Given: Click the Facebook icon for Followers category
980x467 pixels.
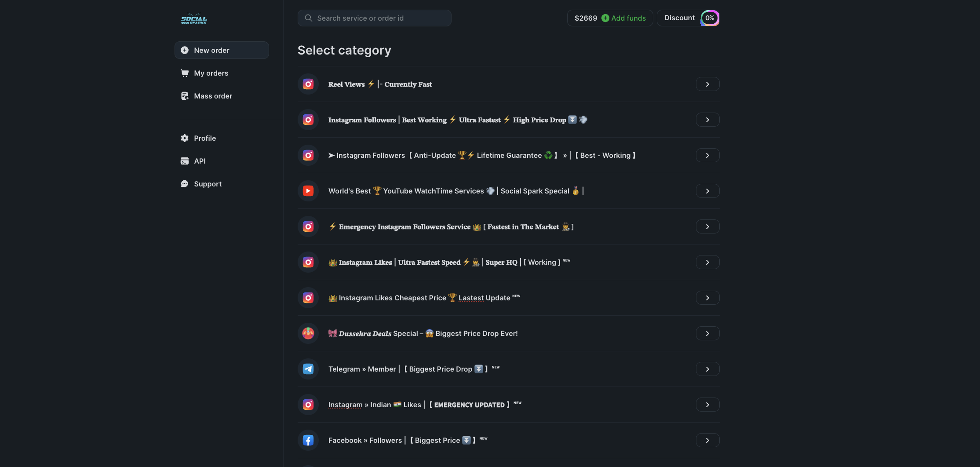Looking at the screenshot, I should click(308, 440).
